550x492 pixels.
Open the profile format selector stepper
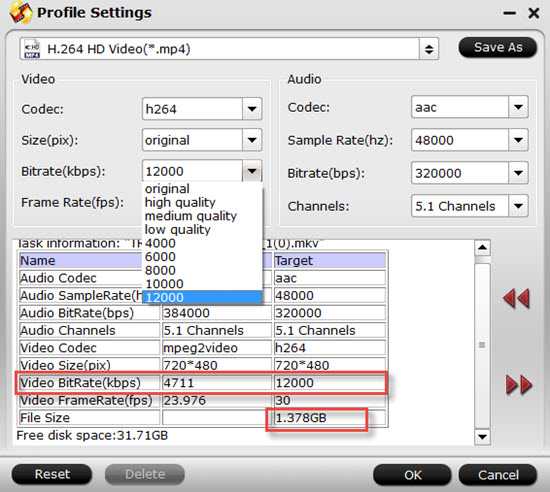429,49
